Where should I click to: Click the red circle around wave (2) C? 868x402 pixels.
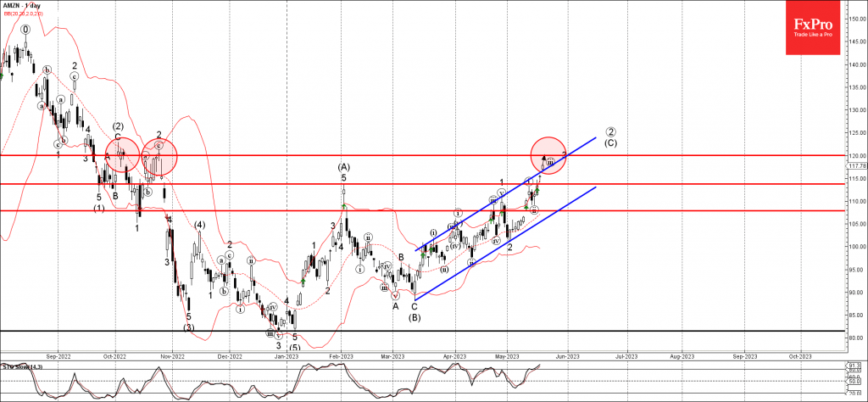pyautogui.click(x=121, y=156)
